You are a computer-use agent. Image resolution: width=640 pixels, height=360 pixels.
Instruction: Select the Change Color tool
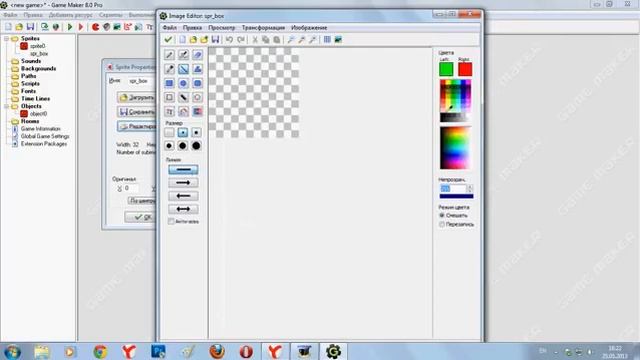(x=197, y=111)
